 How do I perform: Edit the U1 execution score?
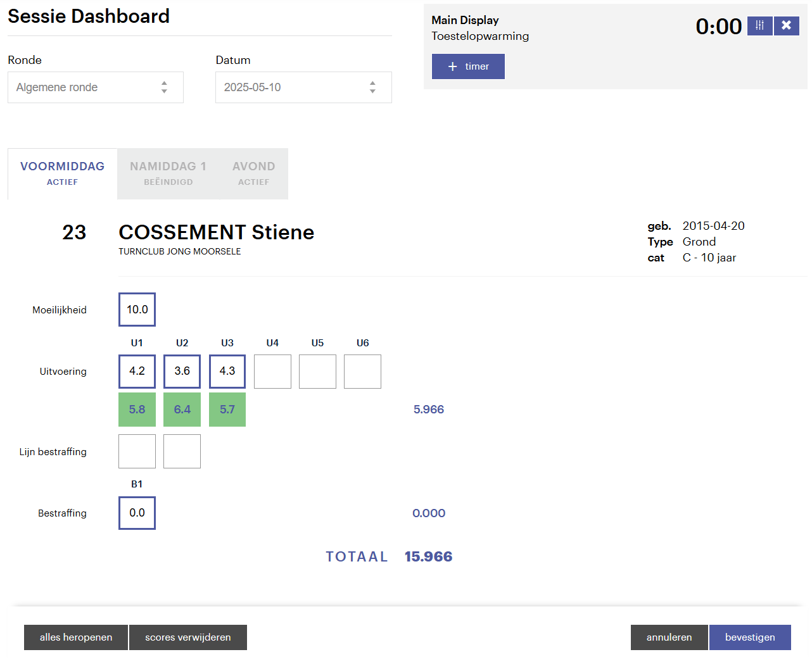tap(137, 371)
